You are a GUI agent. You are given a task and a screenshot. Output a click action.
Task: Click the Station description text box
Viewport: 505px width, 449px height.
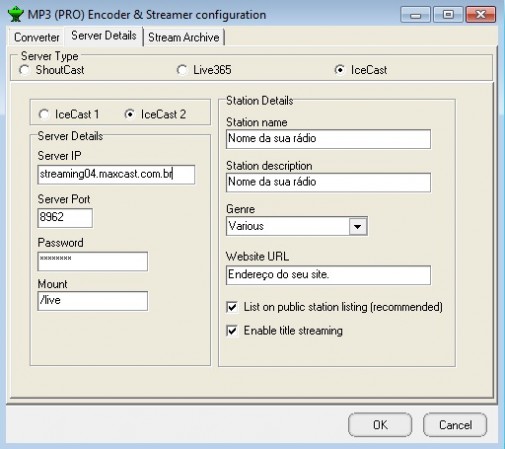click(x=328, y=182)
